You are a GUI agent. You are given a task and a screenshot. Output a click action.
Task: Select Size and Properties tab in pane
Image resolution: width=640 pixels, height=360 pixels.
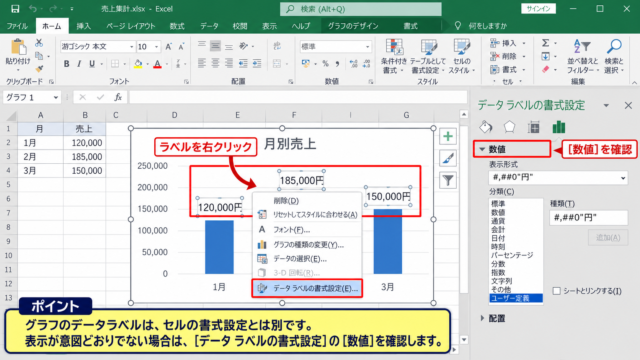(x=533, y=127)
